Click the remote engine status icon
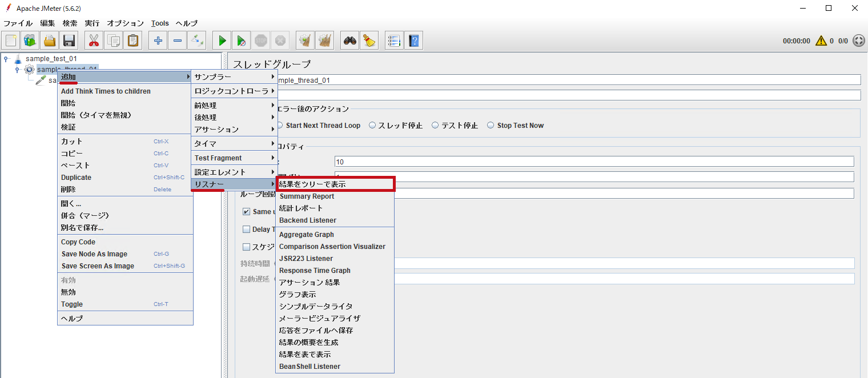The image size is (868, 378). click(858, 41)
